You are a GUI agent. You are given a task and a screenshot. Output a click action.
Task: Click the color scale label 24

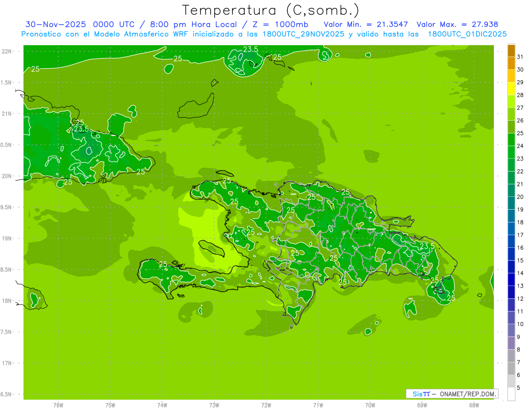(520, 146)
